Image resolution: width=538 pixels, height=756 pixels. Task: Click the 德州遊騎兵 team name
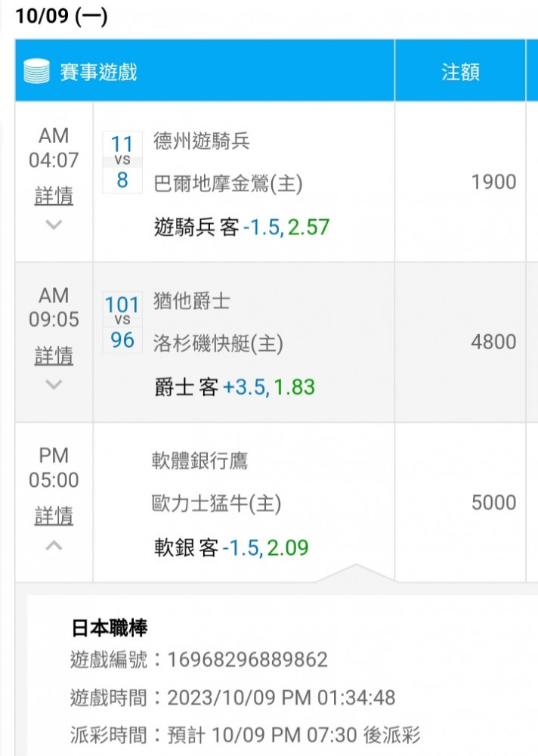tap(202, 141)
